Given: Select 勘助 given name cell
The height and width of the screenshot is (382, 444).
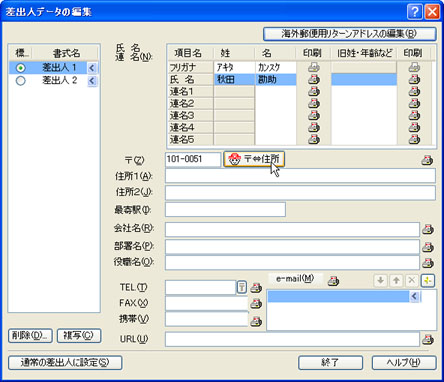Looking at the screenshot, I should [x=276, y=80].
